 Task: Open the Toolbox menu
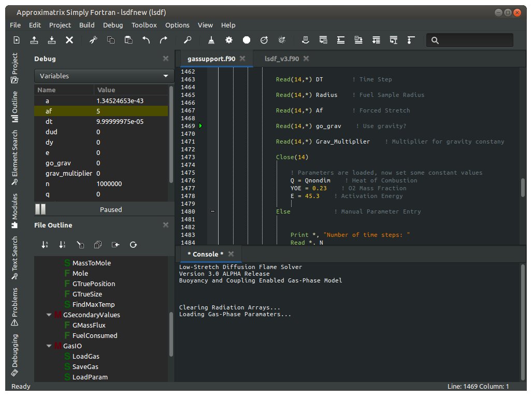pyautogui.click(x=144, y=25)
